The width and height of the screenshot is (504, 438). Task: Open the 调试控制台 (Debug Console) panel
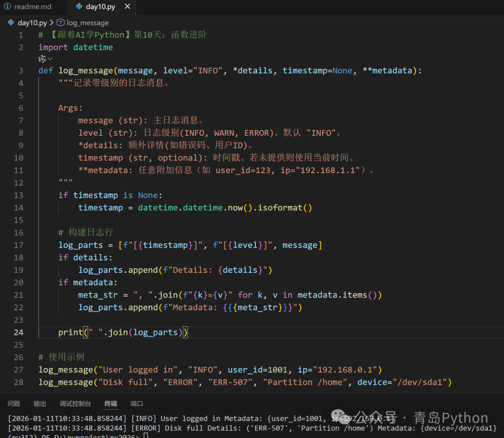(x=75, y=403)
